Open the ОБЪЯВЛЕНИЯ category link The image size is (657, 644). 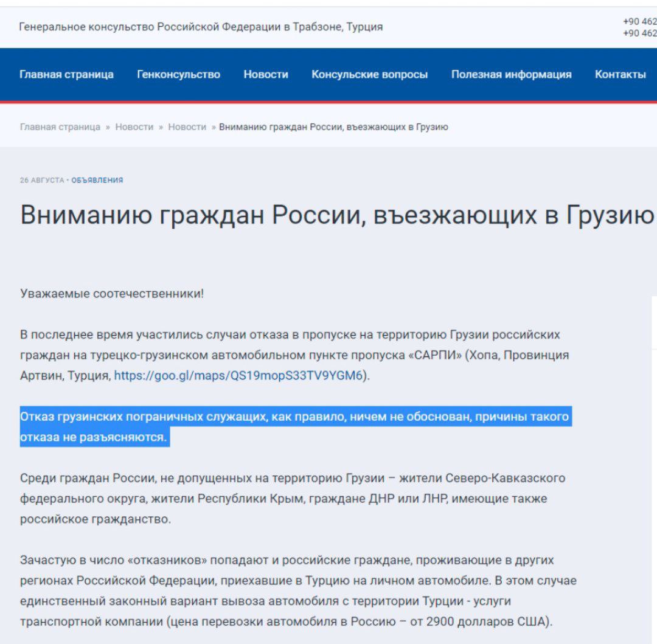point(97,180)
